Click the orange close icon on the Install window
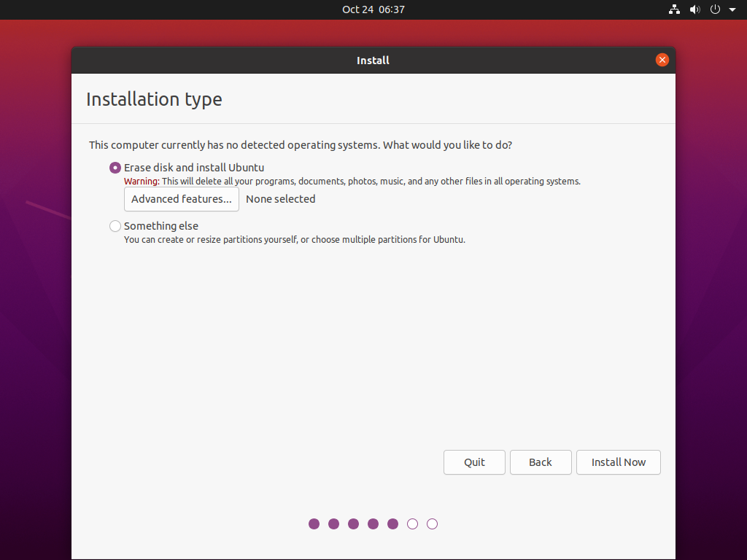Screen dimensions: 747x560 point(662,60)
